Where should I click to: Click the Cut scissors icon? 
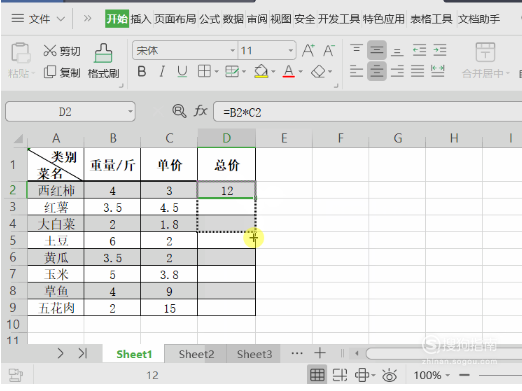click(x=50, y=51)
